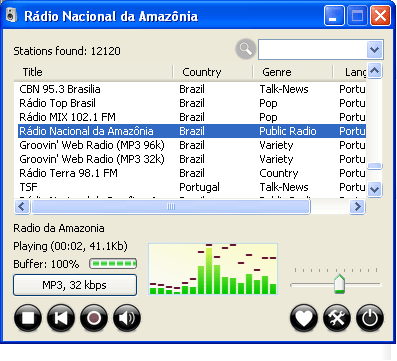Click Portugal country cell of TSF

tap(199, 187)
